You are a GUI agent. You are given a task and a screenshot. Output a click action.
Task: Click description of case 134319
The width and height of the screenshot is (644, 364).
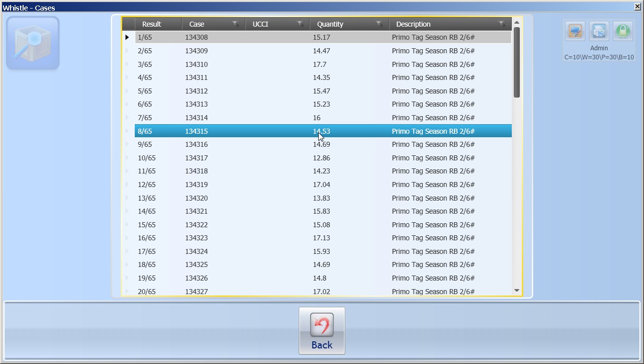pos(433,185)
